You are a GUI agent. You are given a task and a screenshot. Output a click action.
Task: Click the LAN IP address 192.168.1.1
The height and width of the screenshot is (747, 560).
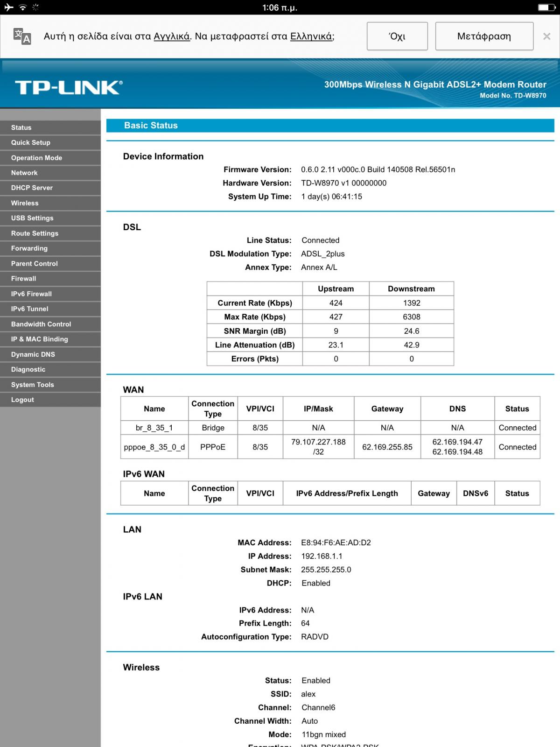322,556
